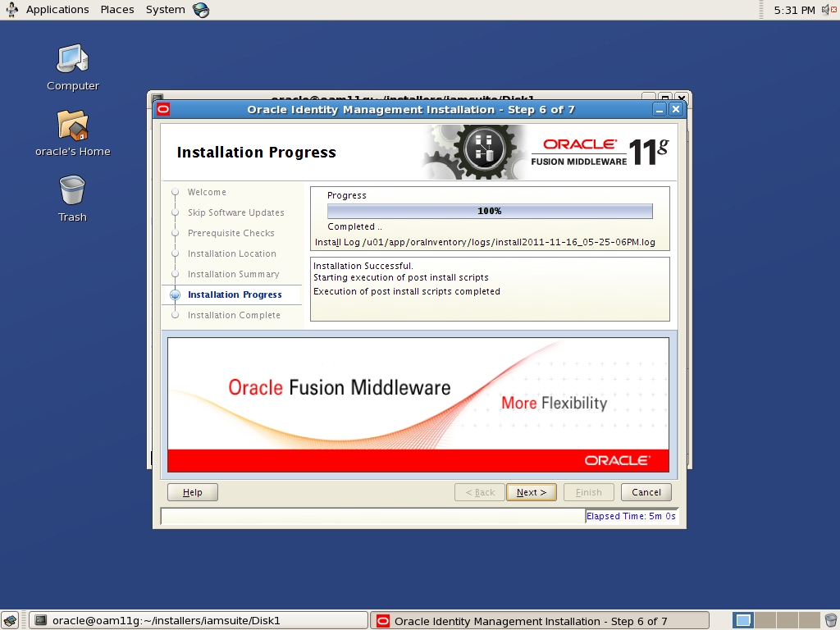Open the Places menu
The image size is (840, 630).
click(x=116, y=9)
